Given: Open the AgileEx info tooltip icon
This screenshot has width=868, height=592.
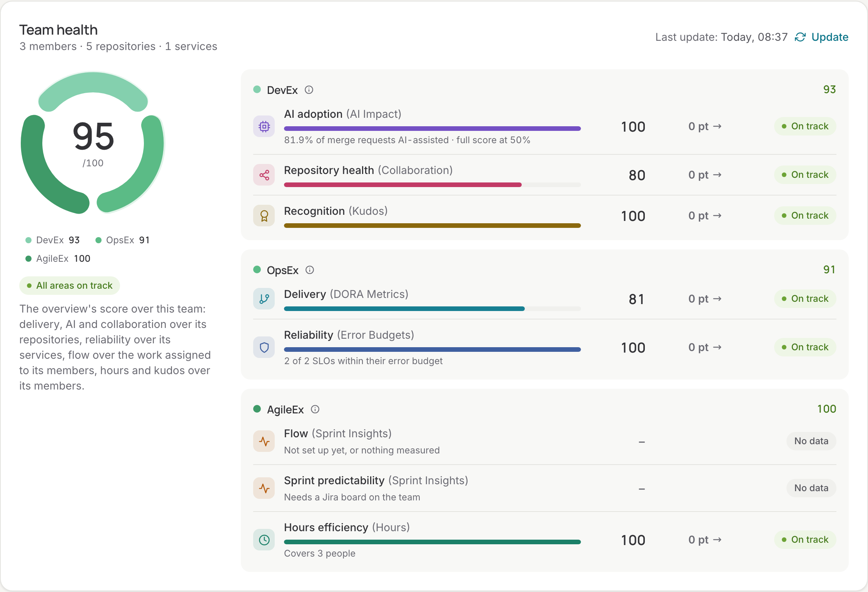Looking at the screenshot, I should (x=315, y=409).
